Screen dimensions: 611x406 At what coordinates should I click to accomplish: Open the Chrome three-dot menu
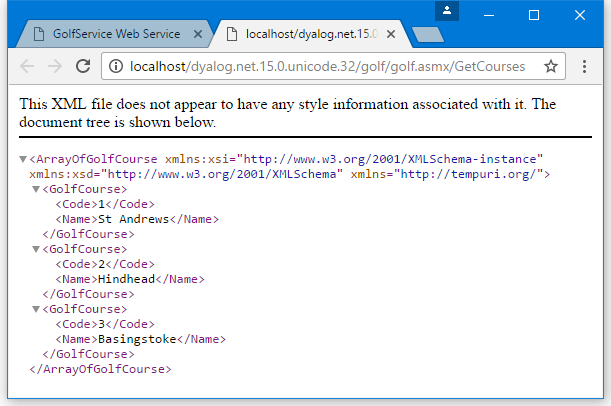pos(585,67)
